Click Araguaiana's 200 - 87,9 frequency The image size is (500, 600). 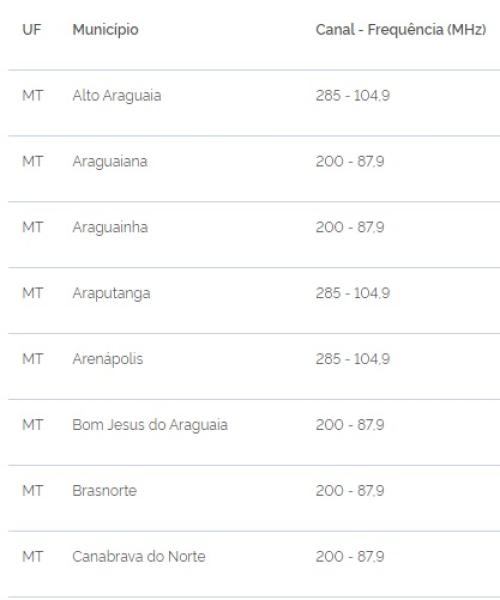tap(350, 161)
